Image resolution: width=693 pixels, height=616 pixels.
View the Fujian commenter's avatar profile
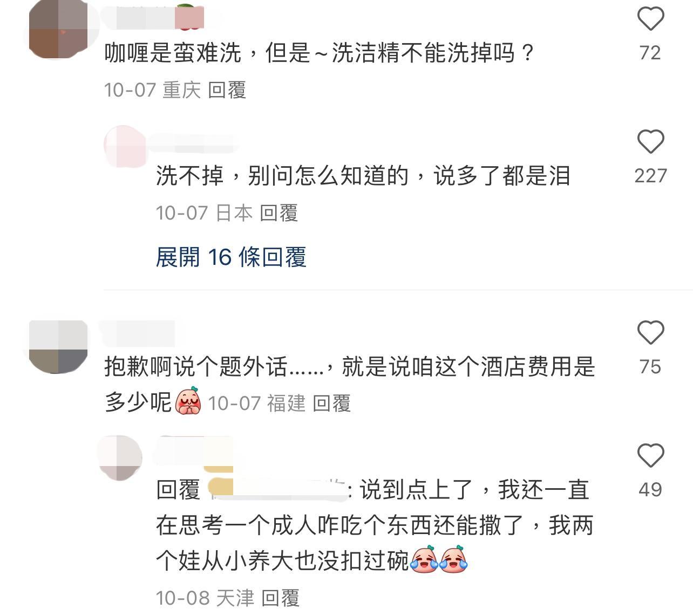click(58, 347)
